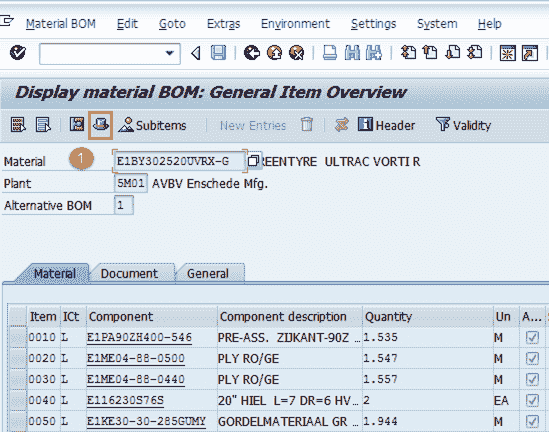Click the Alternative BOM field

click(123, 205)
